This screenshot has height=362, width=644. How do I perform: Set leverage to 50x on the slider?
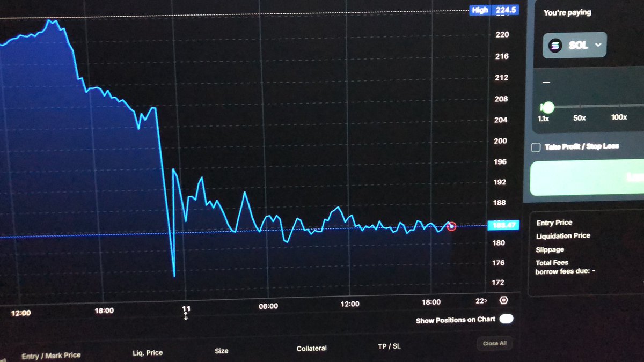pos(580,107)
